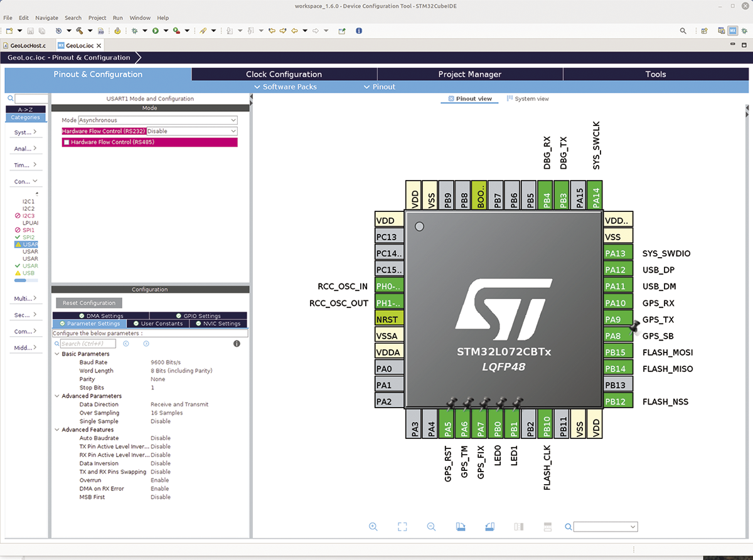Open the File menu
This screenshot has height=560, width=753.
pyautogui.click(x=8, y=18)
